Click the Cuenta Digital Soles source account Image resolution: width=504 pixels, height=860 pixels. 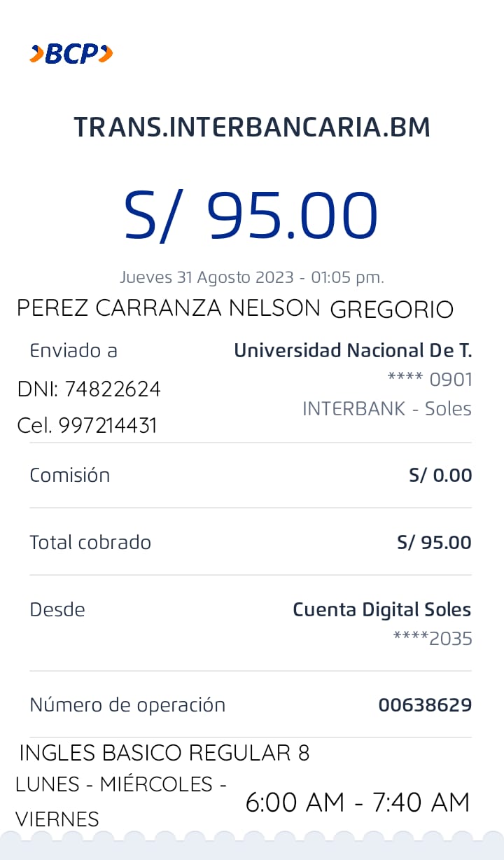[x=381, y=609]
